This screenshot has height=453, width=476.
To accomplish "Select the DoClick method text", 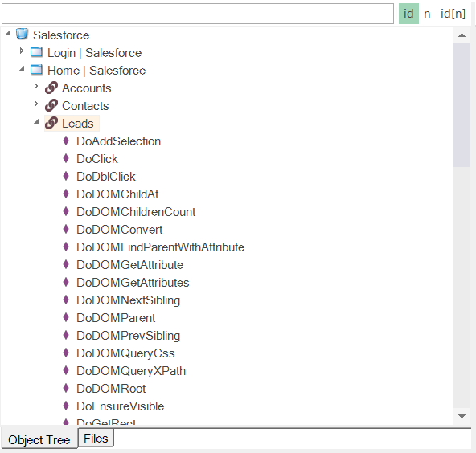I will 96,159.
